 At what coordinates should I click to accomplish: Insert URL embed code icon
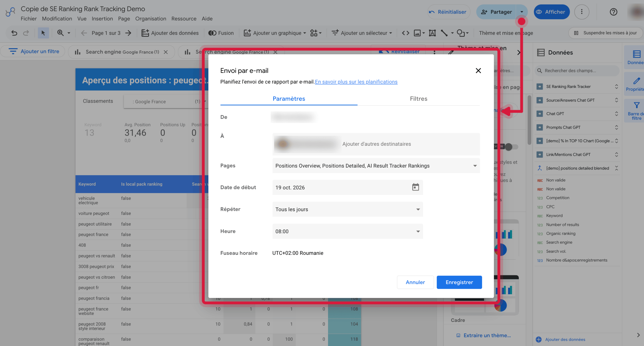pyautogui.click(x=405, y=33)
